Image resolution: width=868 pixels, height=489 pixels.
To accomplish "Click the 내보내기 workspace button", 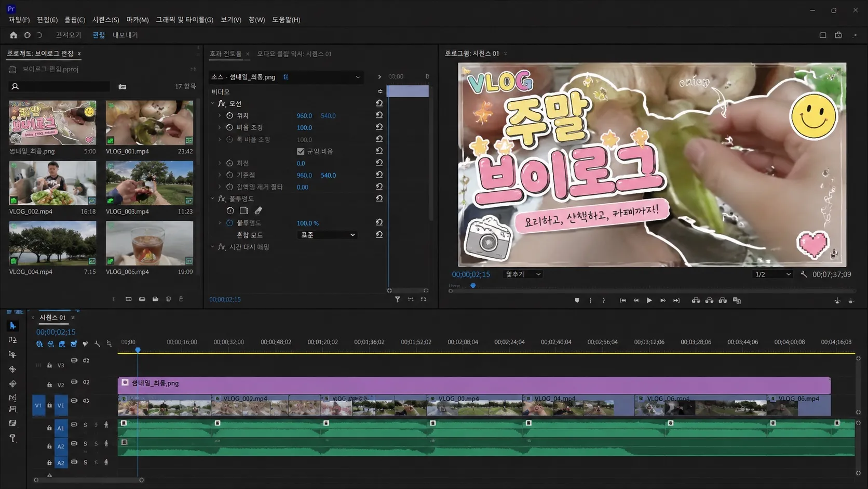I will coord(125,35).
